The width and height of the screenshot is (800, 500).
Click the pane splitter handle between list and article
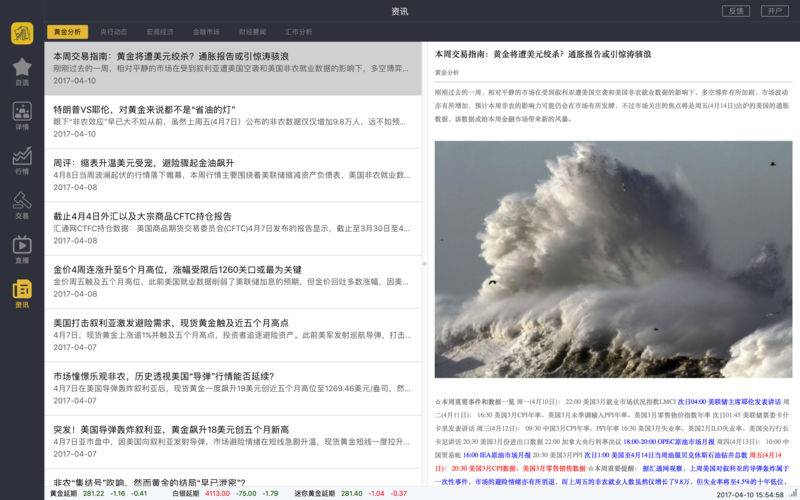coord(424,264)
